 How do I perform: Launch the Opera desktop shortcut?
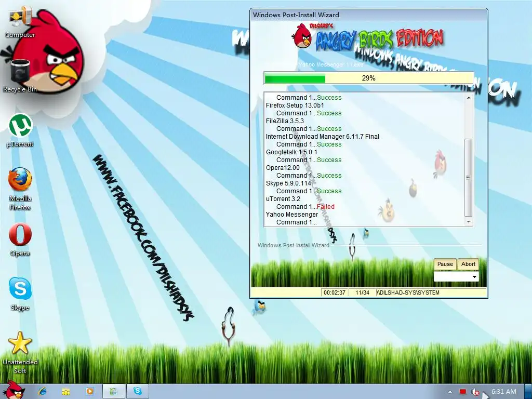pos(20,240)
